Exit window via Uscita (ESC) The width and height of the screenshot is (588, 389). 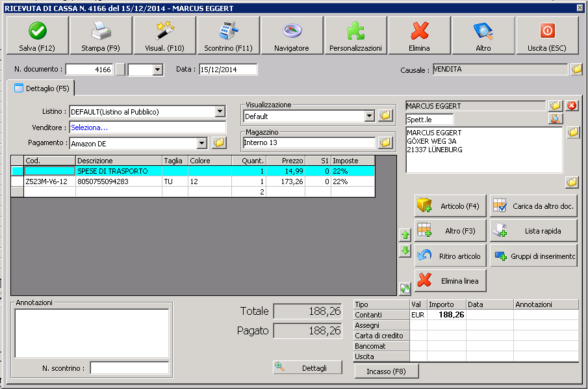[x=547, y=36]
